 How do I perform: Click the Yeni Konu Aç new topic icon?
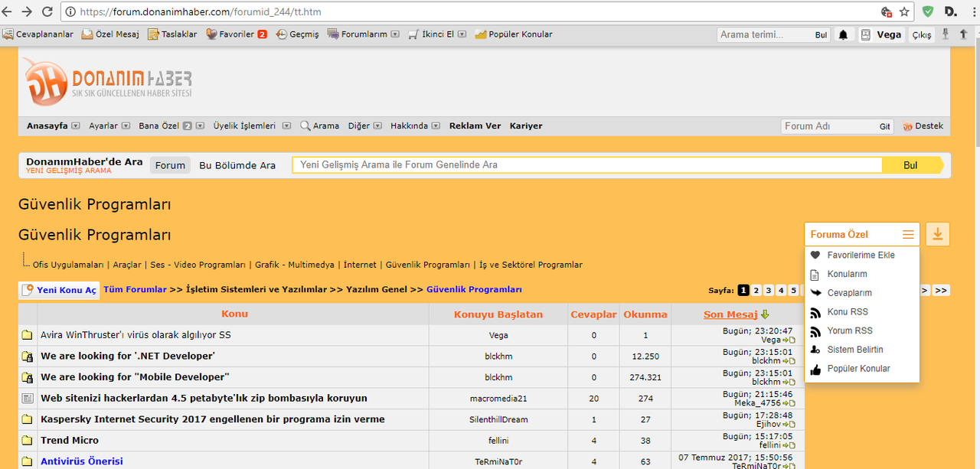pyautogui.click(x=27, y=290)
